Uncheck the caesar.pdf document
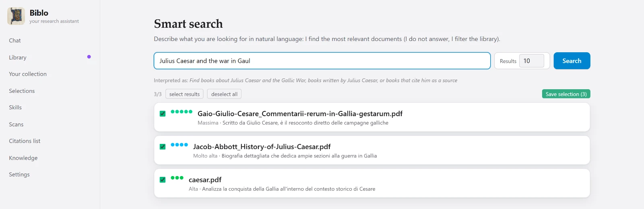The image size is (644, 209). click(163, 180)
